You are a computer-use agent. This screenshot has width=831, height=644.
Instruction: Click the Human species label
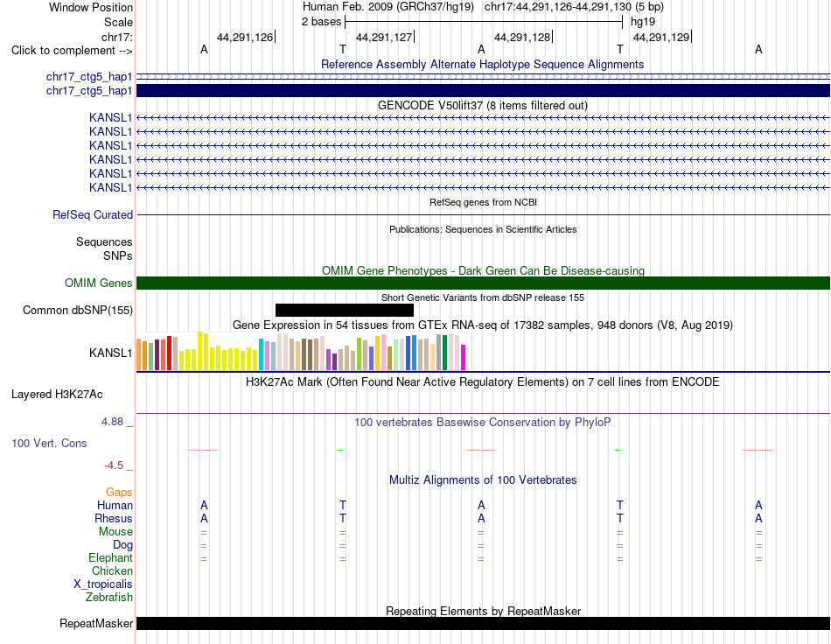click(x=115, y=506)
